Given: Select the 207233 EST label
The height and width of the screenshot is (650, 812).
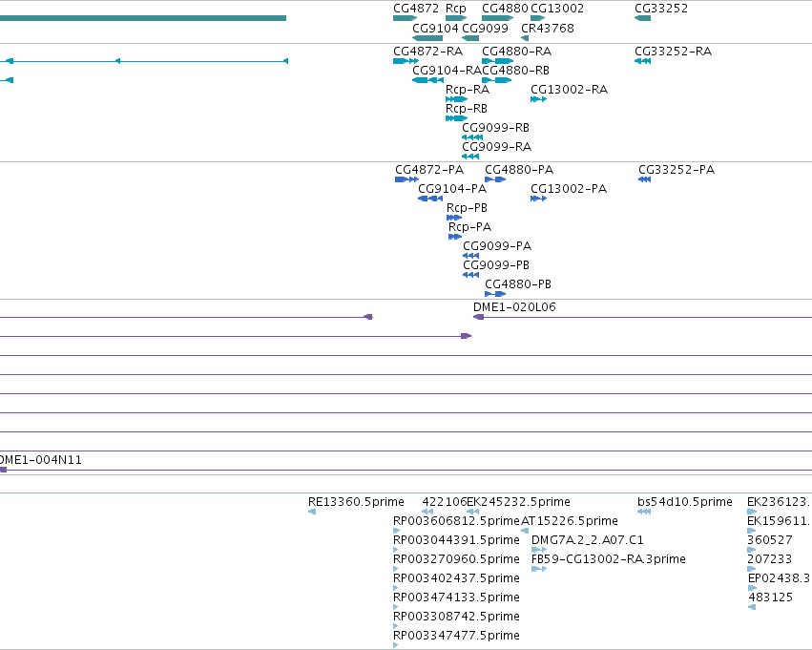Looking at the screenshot, I should pos(770,560).
